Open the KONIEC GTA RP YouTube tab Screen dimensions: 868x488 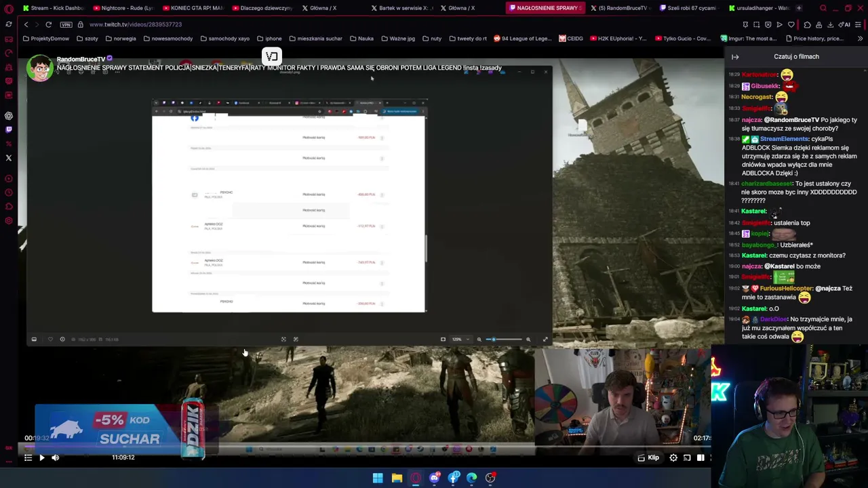[192, 8]
